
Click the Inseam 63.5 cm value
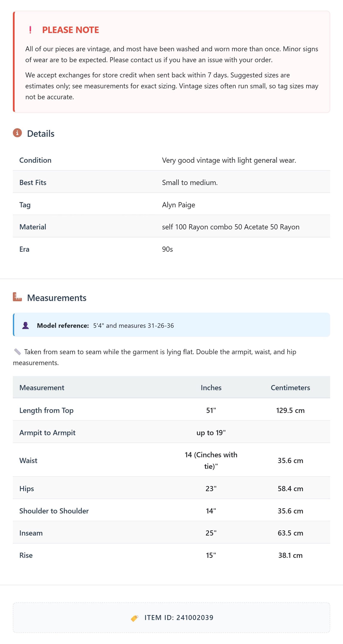pos(290,533)
